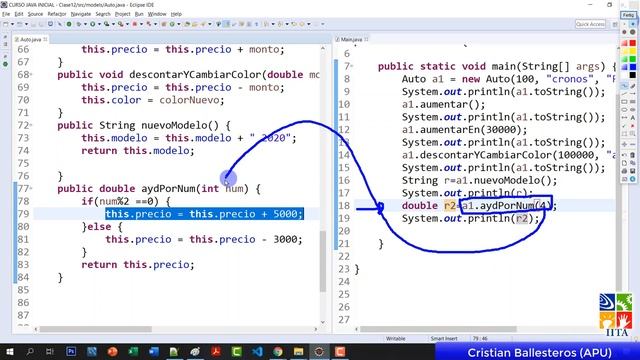Click Auto.java editor vertical scrollbar thumb
Viewport: 640px width, 360px height.
322,261
